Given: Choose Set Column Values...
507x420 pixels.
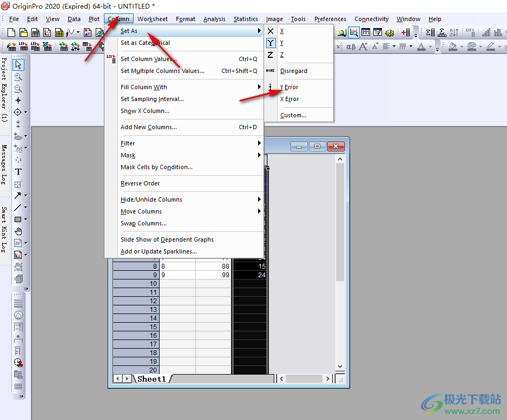Looking at the screenshot, I should click(184, 59).
